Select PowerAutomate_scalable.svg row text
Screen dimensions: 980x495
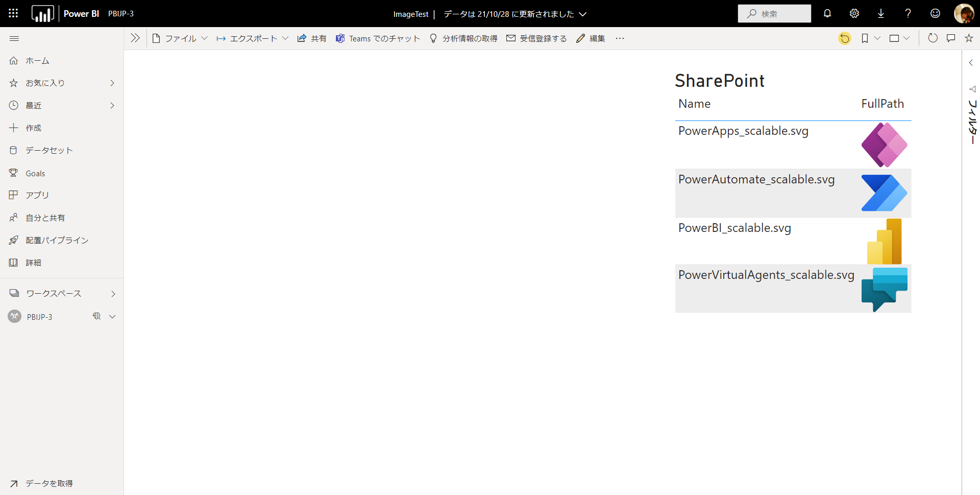click(x=756, y=179)
